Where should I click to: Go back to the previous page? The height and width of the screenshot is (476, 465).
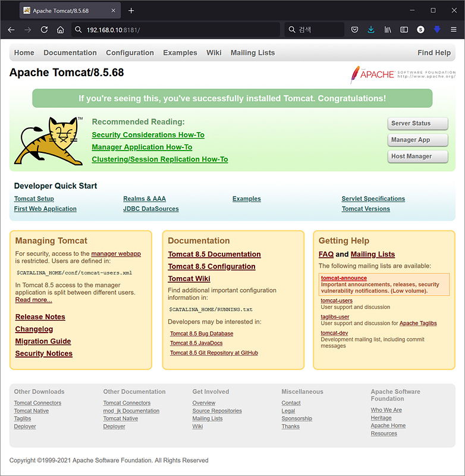(11, 30)
